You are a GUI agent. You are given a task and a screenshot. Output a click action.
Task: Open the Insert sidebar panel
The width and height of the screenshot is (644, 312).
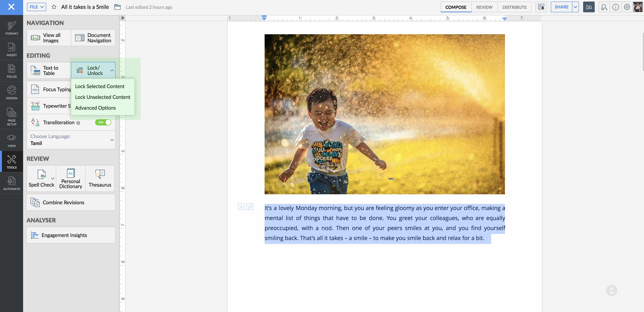[x=12, y=49]
